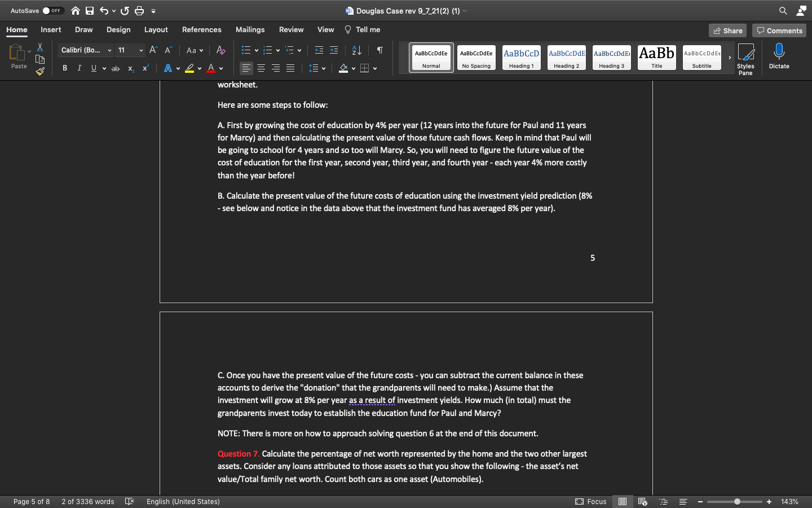
Task: Open the References tab
Action: click(x=202, y=30)
